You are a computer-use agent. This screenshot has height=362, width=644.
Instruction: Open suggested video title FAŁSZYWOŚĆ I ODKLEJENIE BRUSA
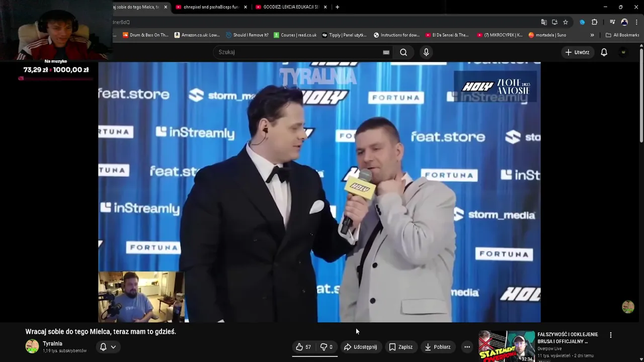click(568, 338)
